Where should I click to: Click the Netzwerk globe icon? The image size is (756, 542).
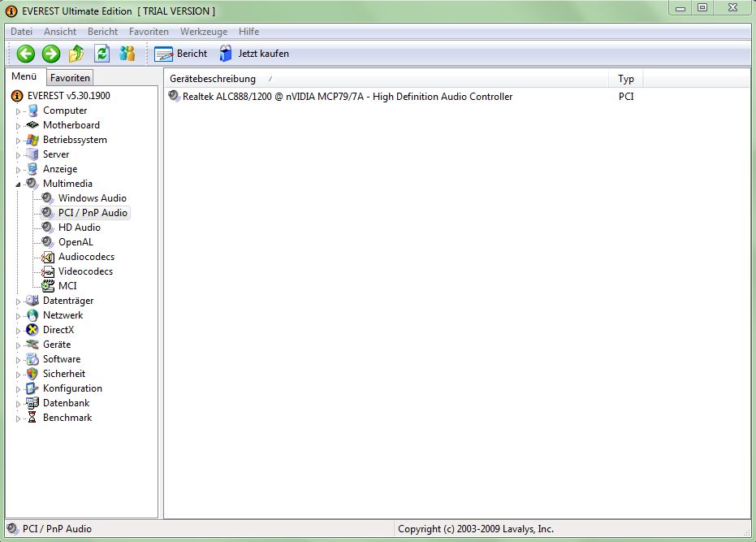[32, 315]
